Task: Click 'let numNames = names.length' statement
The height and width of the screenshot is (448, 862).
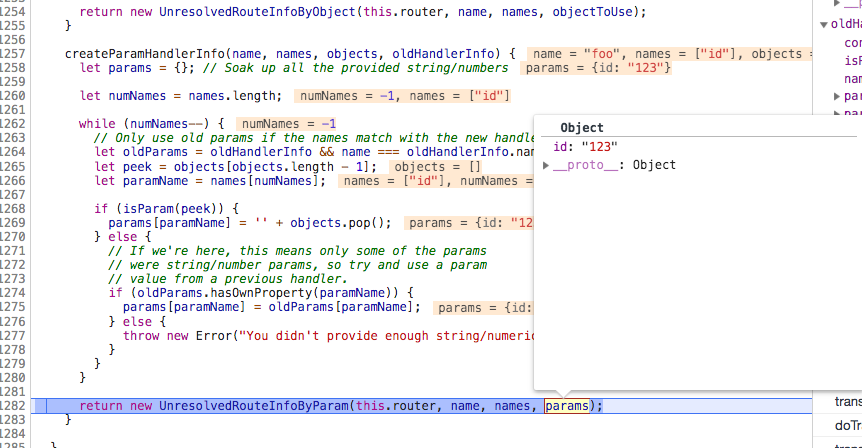Action: click(180, 96)
